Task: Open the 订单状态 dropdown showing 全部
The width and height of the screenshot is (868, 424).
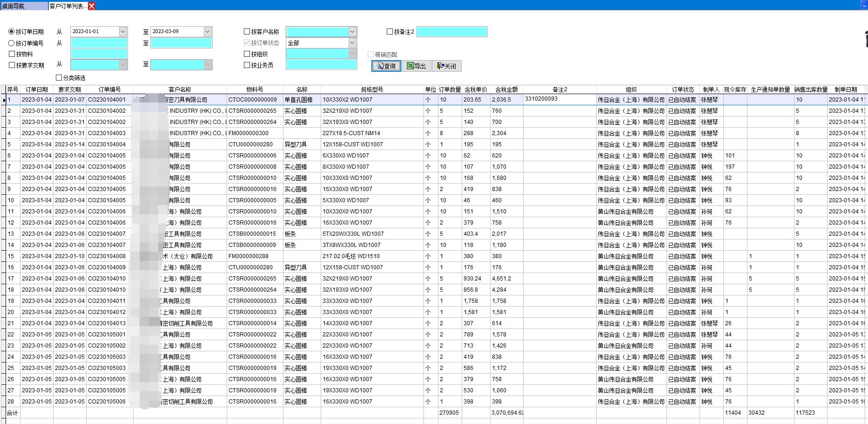Action: [x=352, y=43]
